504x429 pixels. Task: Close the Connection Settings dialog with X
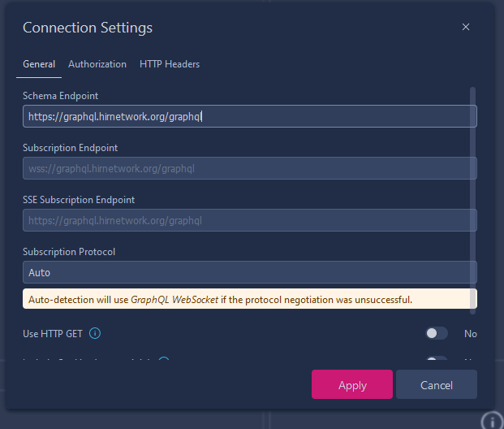(466, 27)
